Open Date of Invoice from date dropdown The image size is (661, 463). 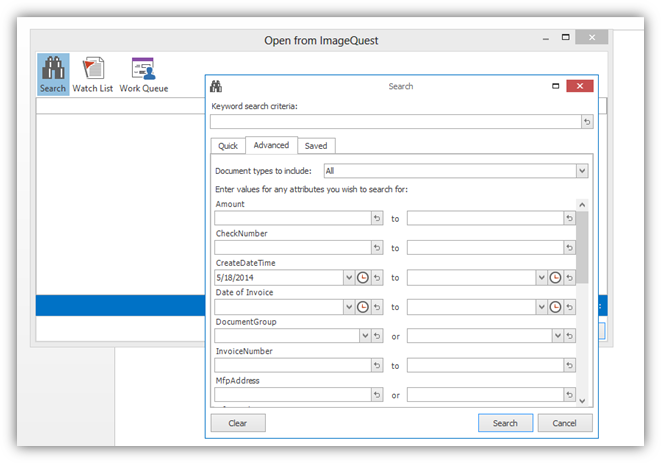pos(349,307)
